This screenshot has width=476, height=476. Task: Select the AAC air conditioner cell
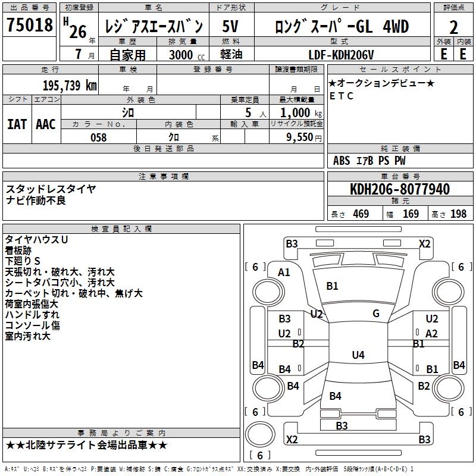46,124
